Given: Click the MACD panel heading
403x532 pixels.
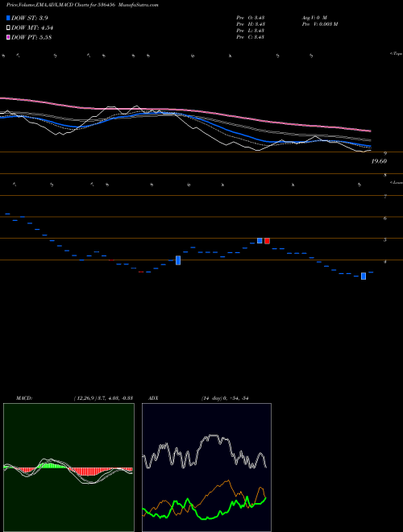Looking at the screenshot, I should pos(24,398).
